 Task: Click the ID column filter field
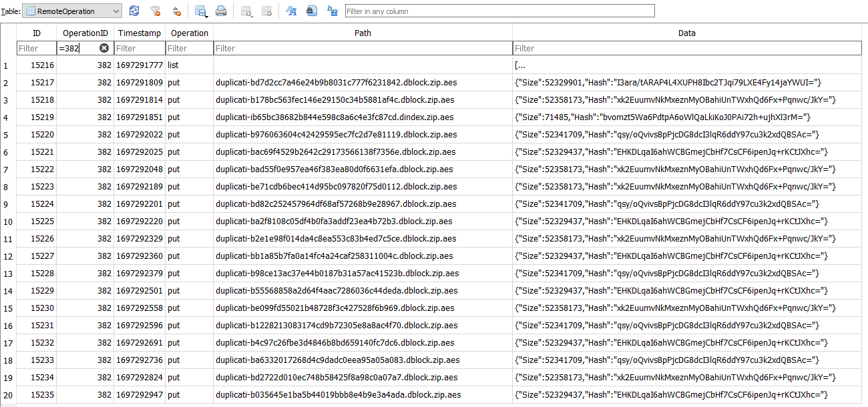pyautogui.click(x=36, y=48)
